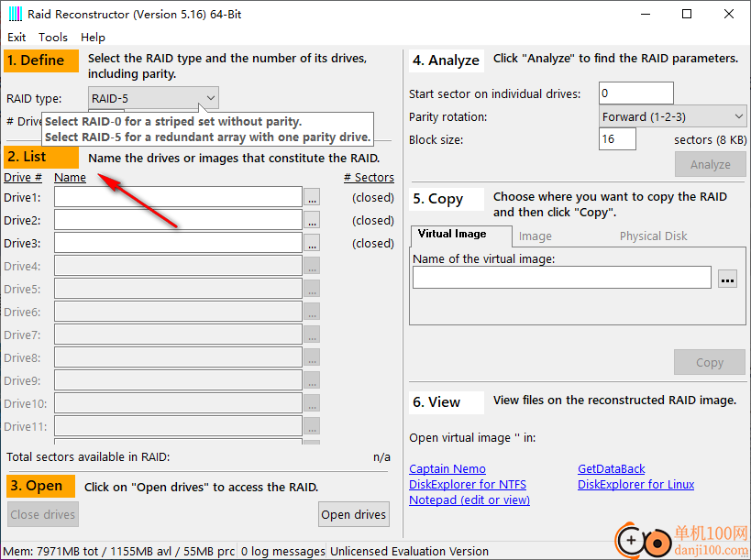
Task: Click the Drive5 name field
Action: 178,289
